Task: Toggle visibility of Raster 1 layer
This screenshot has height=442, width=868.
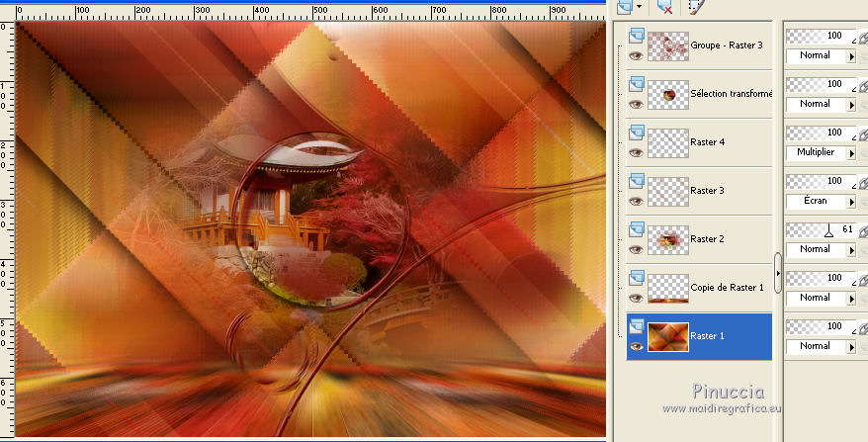Action: (x=636, y=347)
